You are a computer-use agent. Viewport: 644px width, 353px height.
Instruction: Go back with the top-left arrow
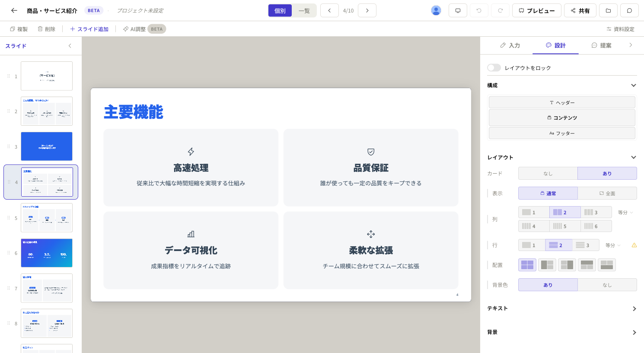(14, 10)
